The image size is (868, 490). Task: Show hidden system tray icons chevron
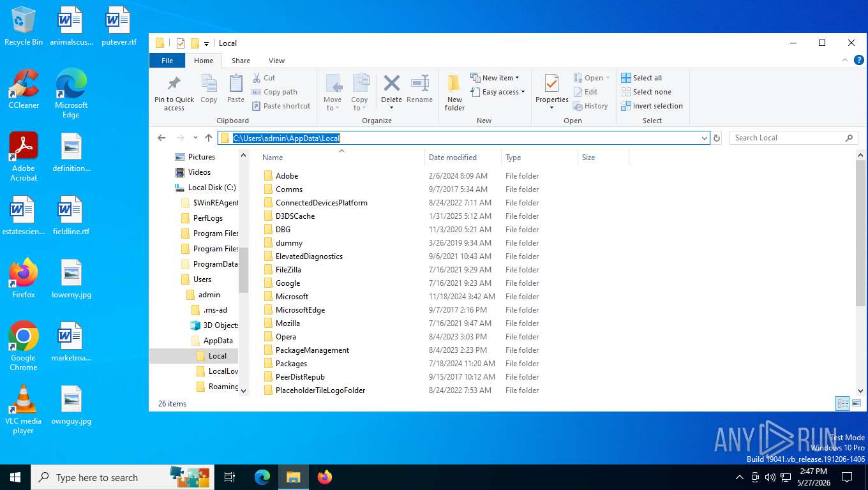(x=740, y=477)
